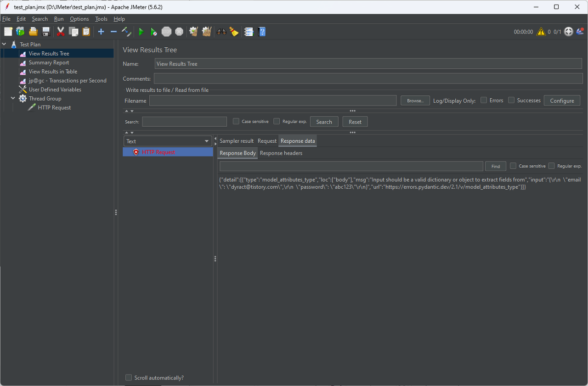Screen dimensions: 588x386
Task: Open the Templates toolbar icon
Action: point(20,32)
